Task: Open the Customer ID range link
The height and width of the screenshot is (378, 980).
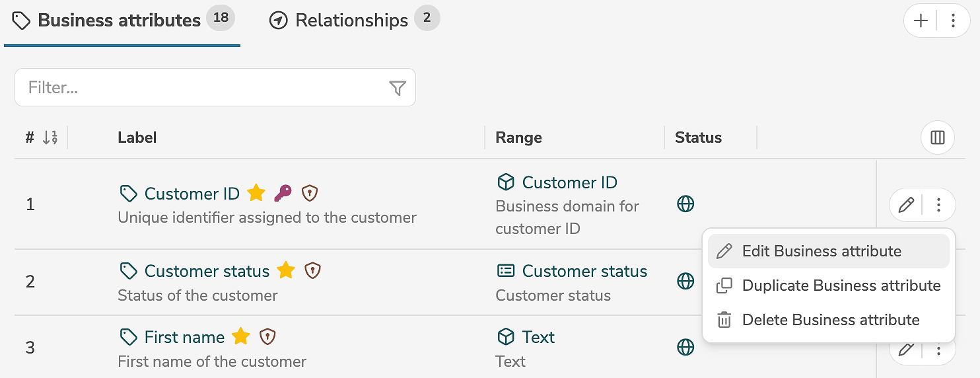Action: (569, 182)
